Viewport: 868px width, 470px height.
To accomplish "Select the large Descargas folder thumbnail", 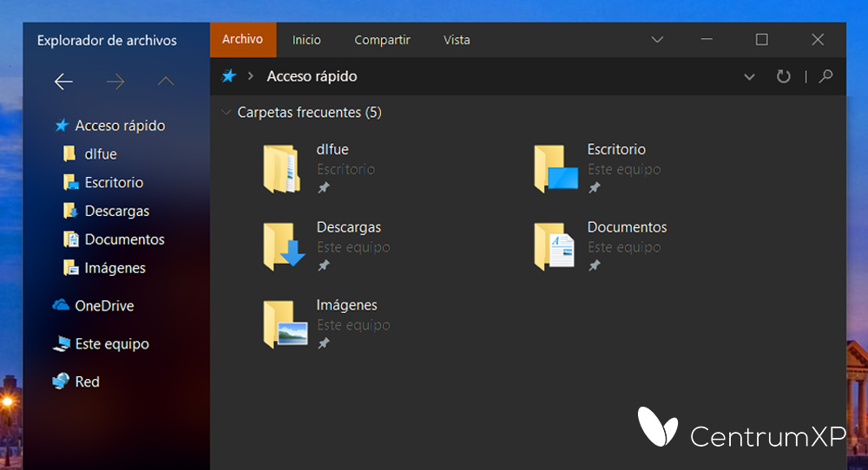I will coord(284,246).
